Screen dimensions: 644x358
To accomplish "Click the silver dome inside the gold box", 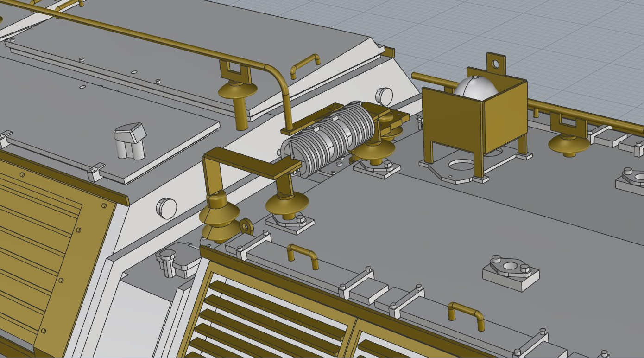I will [475, 88].
